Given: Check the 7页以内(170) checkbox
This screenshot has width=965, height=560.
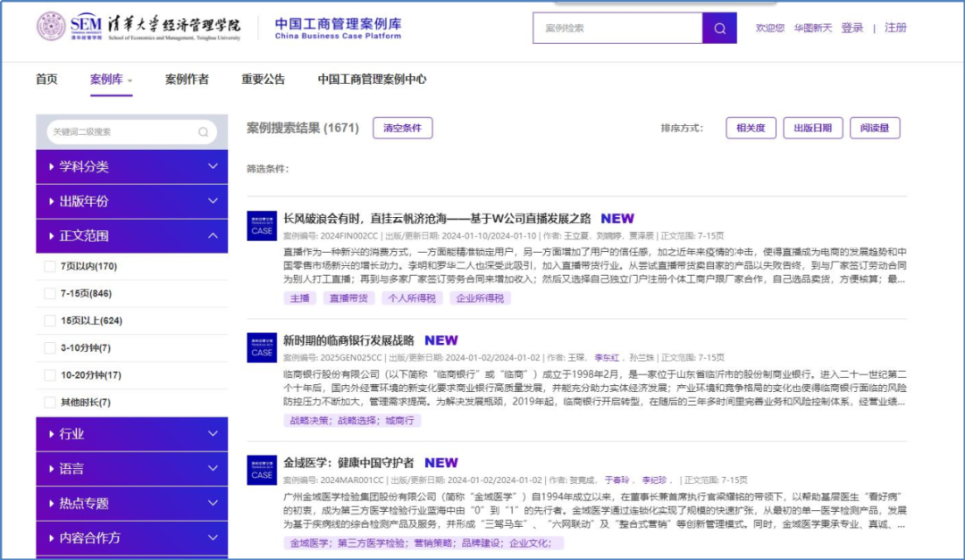Looking at the screenshot, I should [50, 266].
